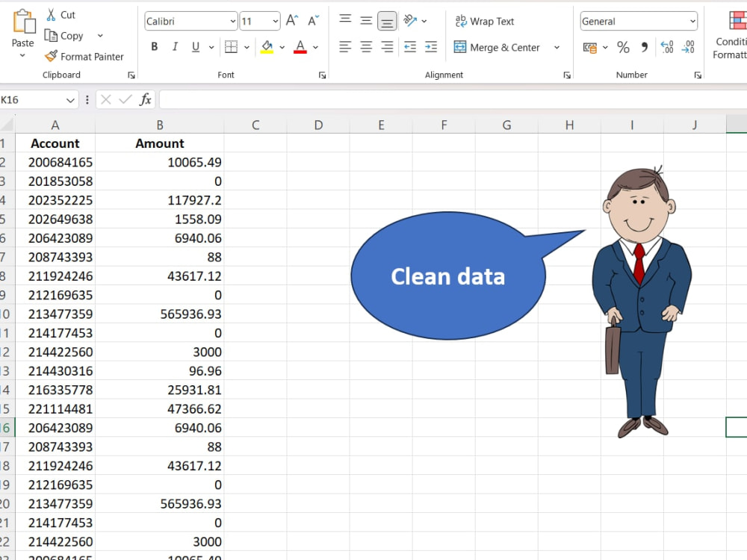The height and width of the screenshot is (560, 747).
Task: Center text horizontally
Action: coord(366,46)
